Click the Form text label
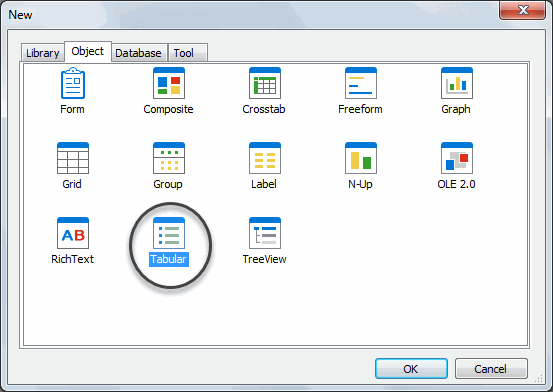 (x=72, y=109)
